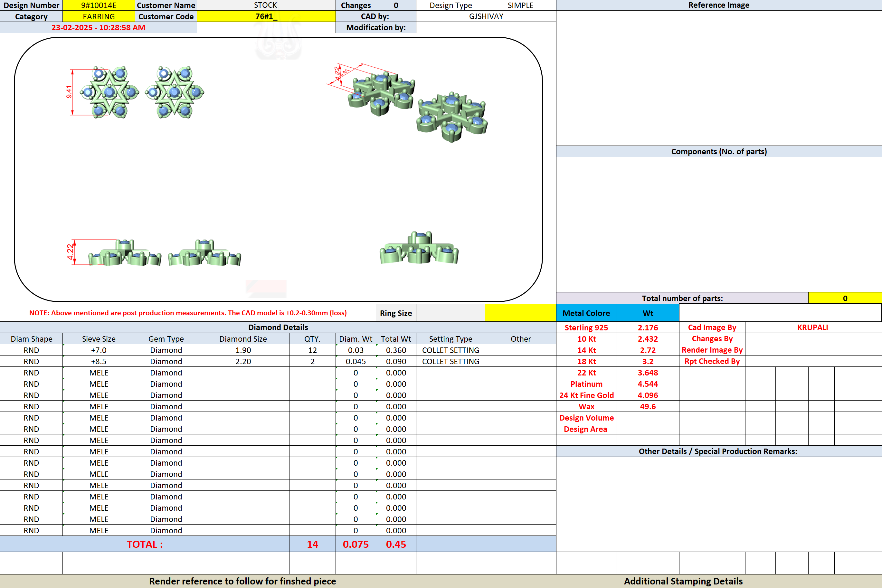Select the yellow cell beside Ring Size
This screenshot has width=882, height=588.
tap(520, 313)
